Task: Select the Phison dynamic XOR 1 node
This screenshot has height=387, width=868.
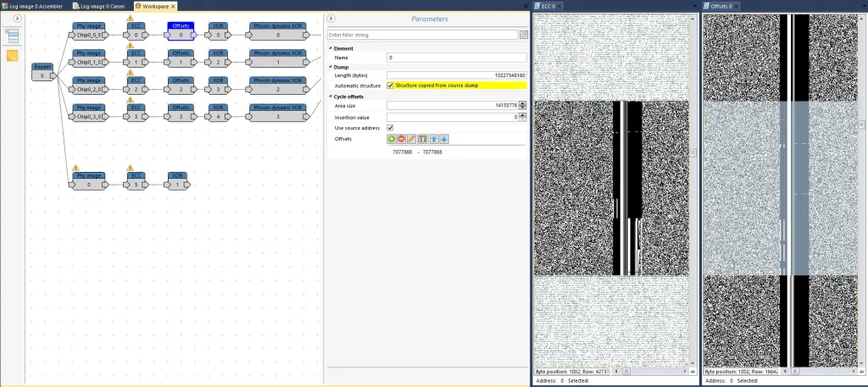Action: (x=278, y=58)
